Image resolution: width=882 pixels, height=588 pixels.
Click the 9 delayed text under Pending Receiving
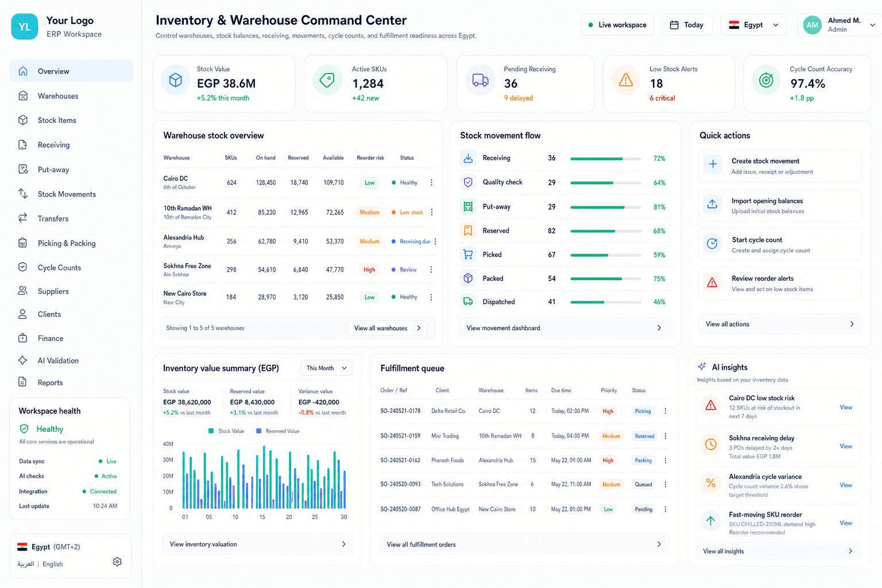click(519, 98)
